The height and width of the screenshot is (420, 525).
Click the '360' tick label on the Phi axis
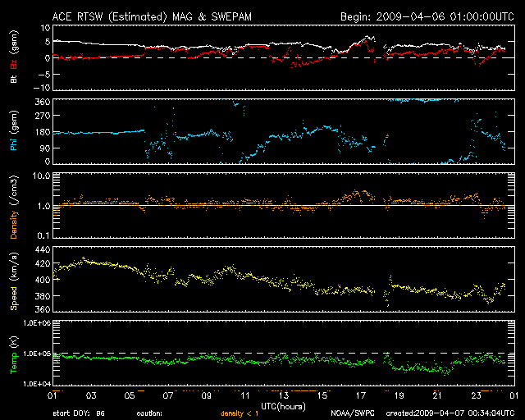tap(43, 102)
